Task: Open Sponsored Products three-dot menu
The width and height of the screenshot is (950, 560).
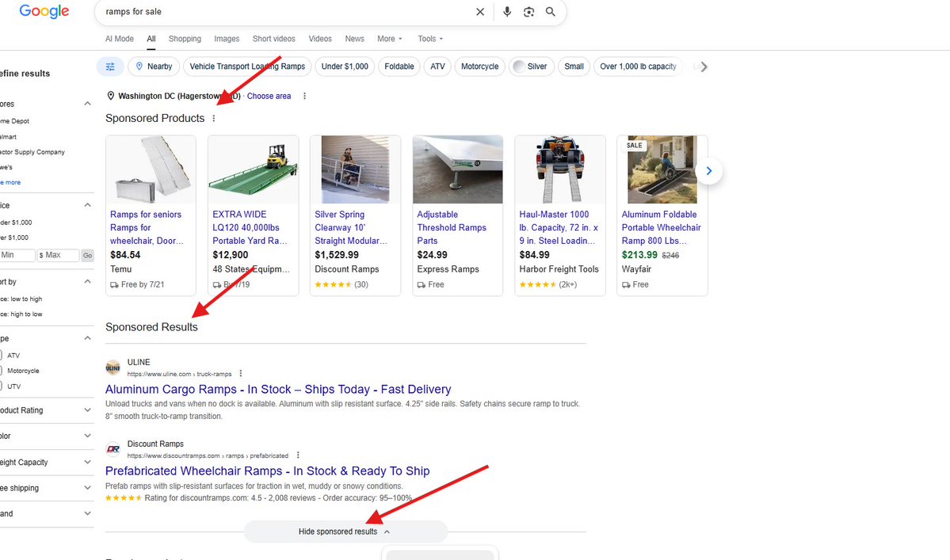Action: click(214, 119)
